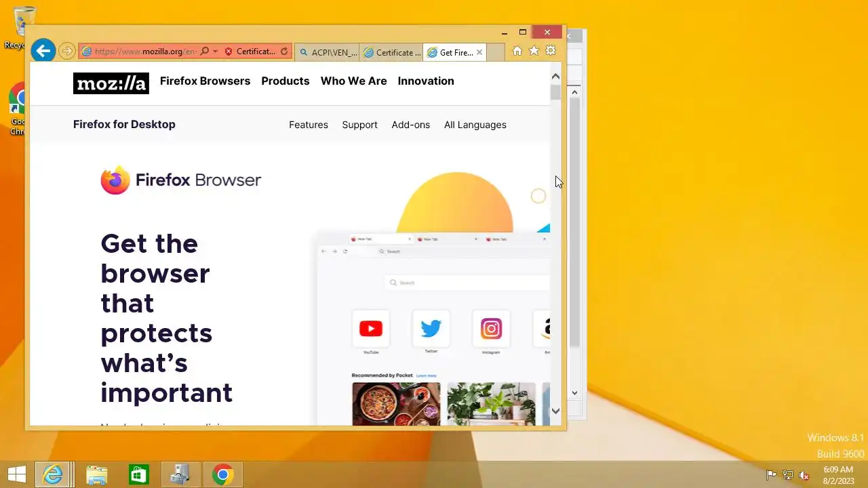Click the Firefox Browser logo
The width and height of the screenshot is (868, 488).
[181, 180]
